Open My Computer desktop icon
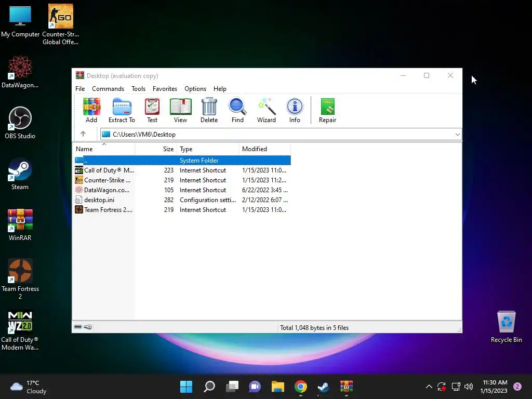 pyautogui.click(x=20, y=21)
